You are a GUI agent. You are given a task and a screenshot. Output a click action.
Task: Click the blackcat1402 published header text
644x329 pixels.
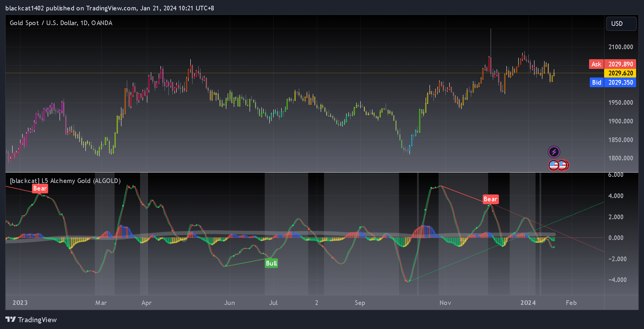coord(110,8)
